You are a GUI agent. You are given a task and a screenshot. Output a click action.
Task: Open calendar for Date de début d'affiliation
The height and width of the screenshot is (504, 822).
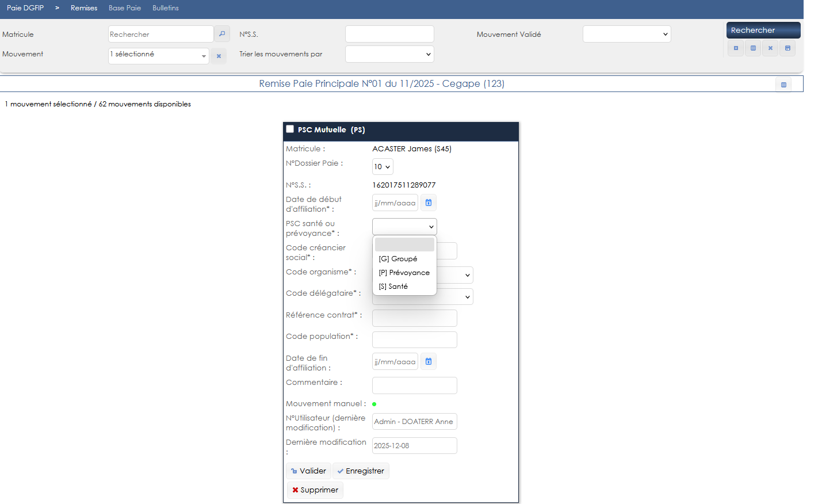(x=429, y=203)
